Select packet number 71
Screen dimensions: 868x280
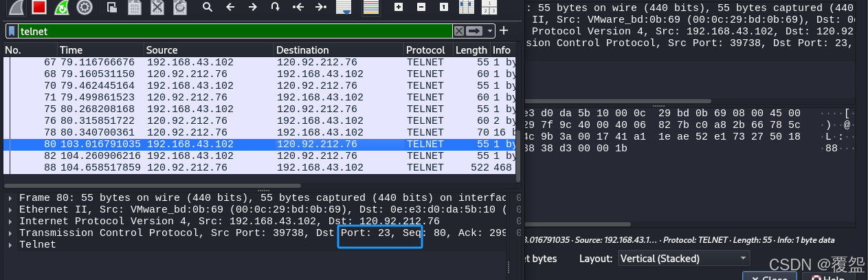[259, 98]
